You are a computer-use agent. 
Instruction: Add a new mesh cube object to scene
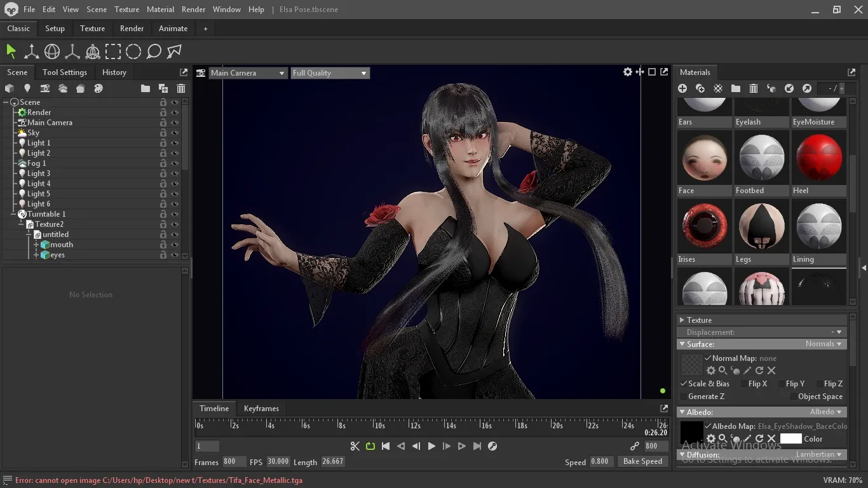click(x=10, y=88)
